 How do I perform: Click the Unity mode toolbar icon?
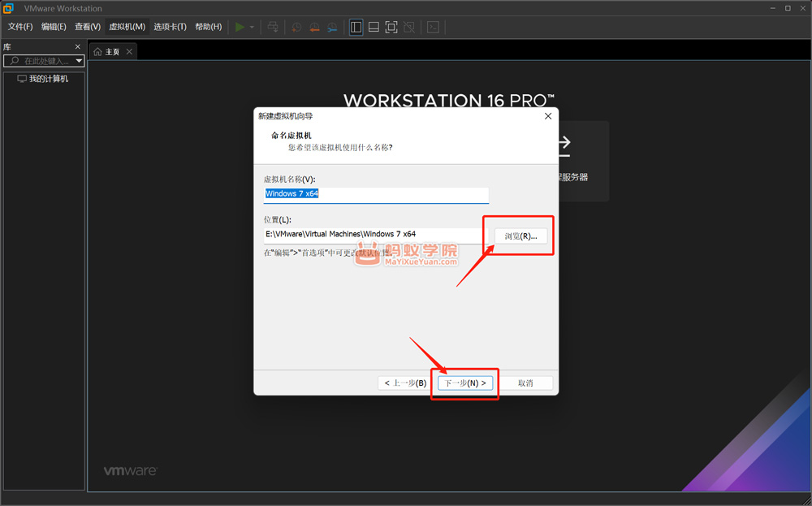409,27
